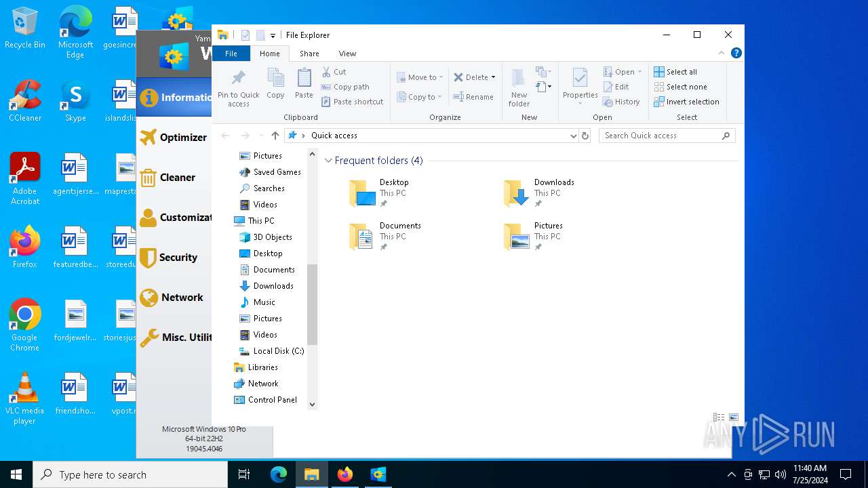Click the Task View taskbar button
868x488 pixels.
point(244,474)
